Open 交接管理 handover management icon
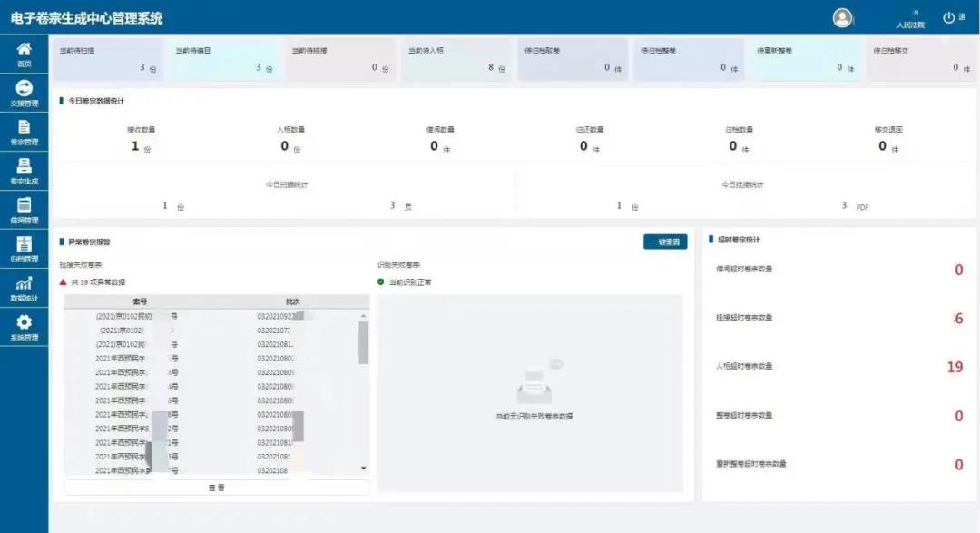The width and height of the screenshot is (980, 533). [x=24, y=92]
